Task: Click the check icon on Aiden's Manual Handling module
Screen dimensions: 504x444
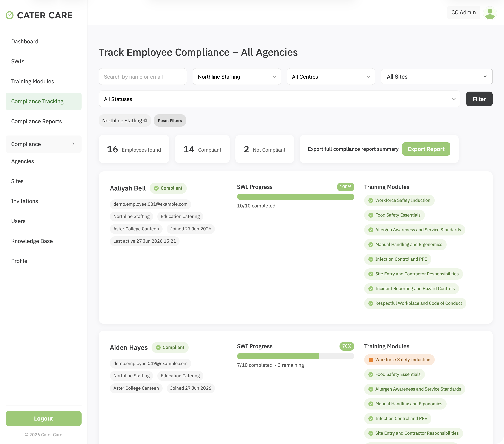Action: click(x=371, y=404)
